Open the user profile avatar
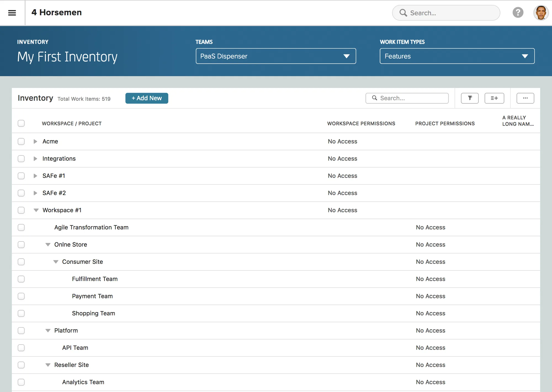Screen dimensions: 552x392 pos(541,13)
